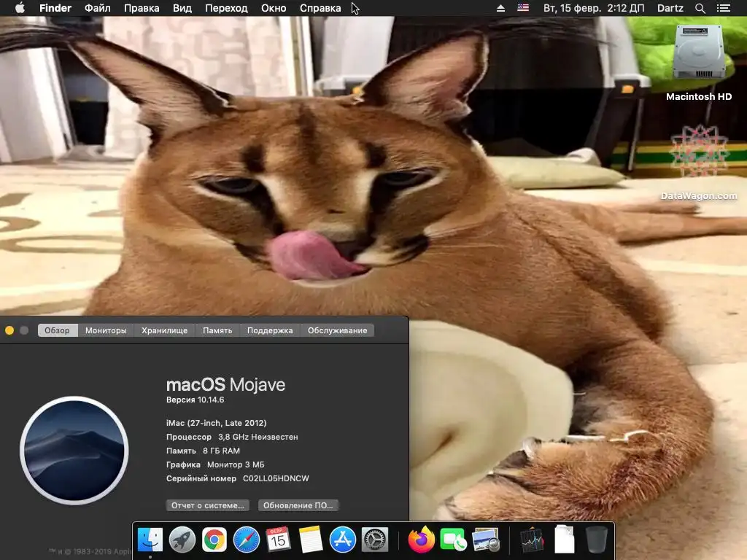Open the documents stack in Dock
This screenshot has height=560, width=747.
click(x=564, y=540)
